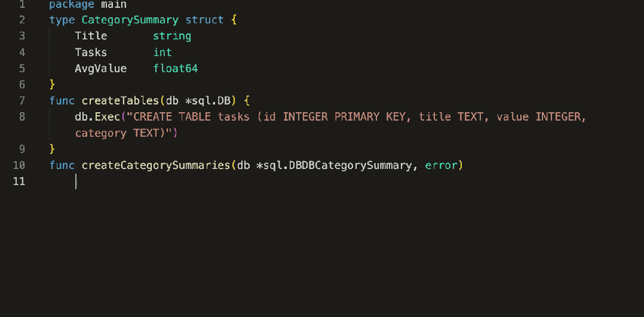The image size is (644, 317).
Task: Click the "main" package name
Action: click(114, 4)
